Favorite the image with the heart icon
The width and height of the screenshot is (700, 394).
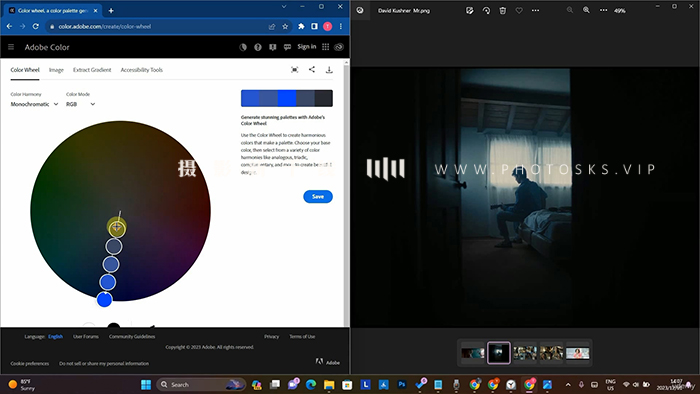click(519, 10)
